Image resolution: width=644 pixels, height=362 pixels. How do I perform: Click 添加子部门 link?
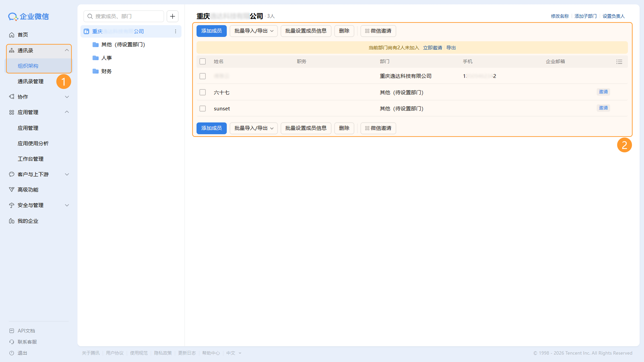(585, 16)
